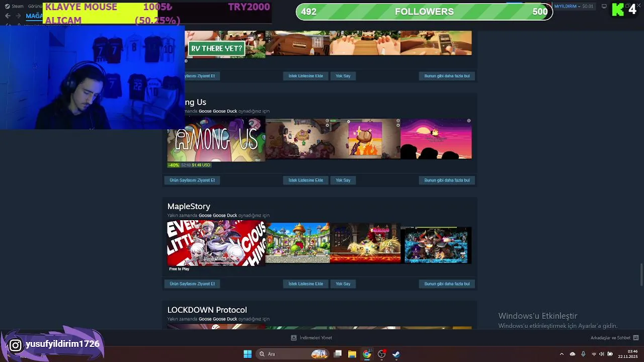
Task: Click Goose Goose Duck link under LOCKDOWN Protocol
Action: [218, 319]
